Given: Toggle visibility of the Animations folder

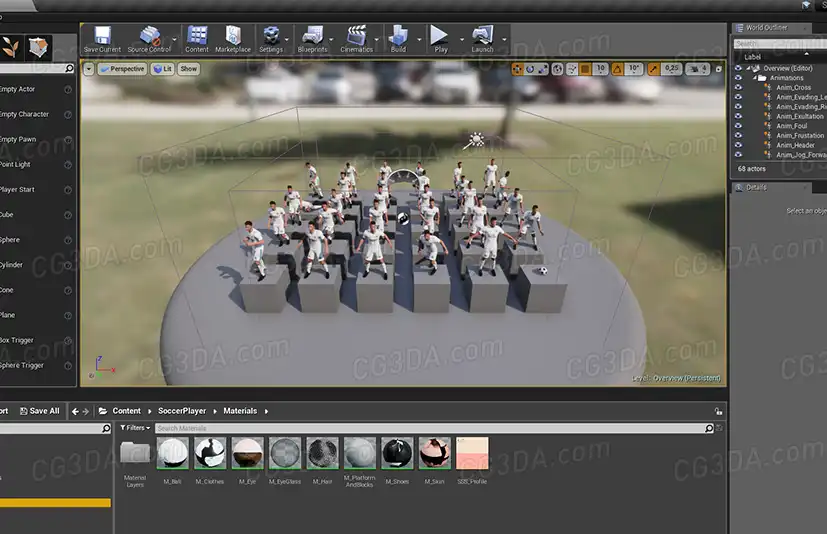Looking at the screenshot, I should point(738,78).
